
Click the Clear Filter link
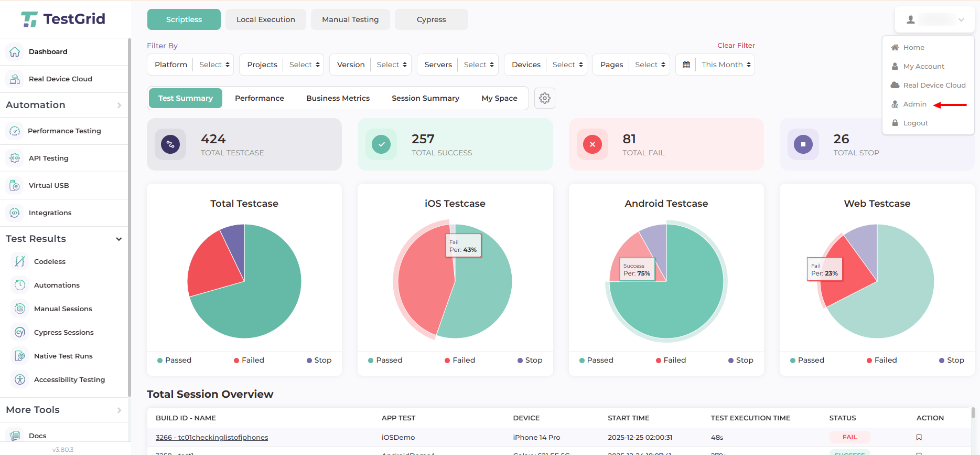(736, 45)
